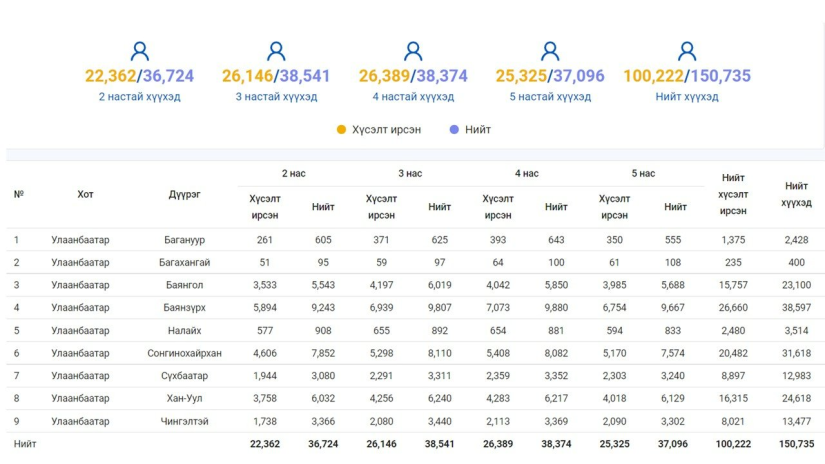Click the Нийт хүсэлт ирсэн column header
Viewport: 825px width, 464px height.
(733, 194)
